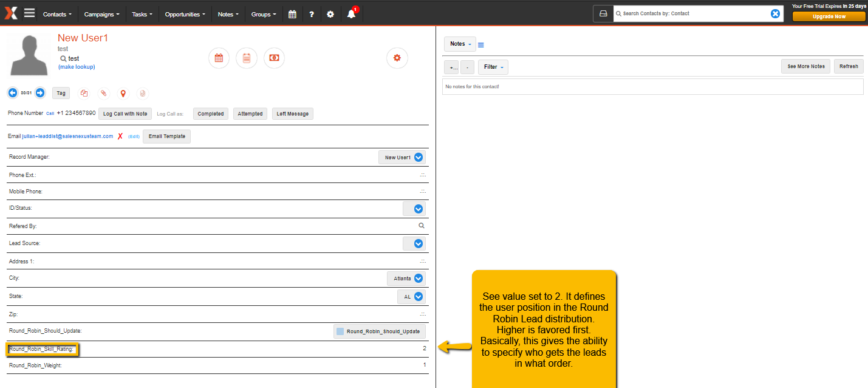This screenshot has width=868, height=388.
Task: Click the Upgrade Now button
Action: click(x=829, y=16)
